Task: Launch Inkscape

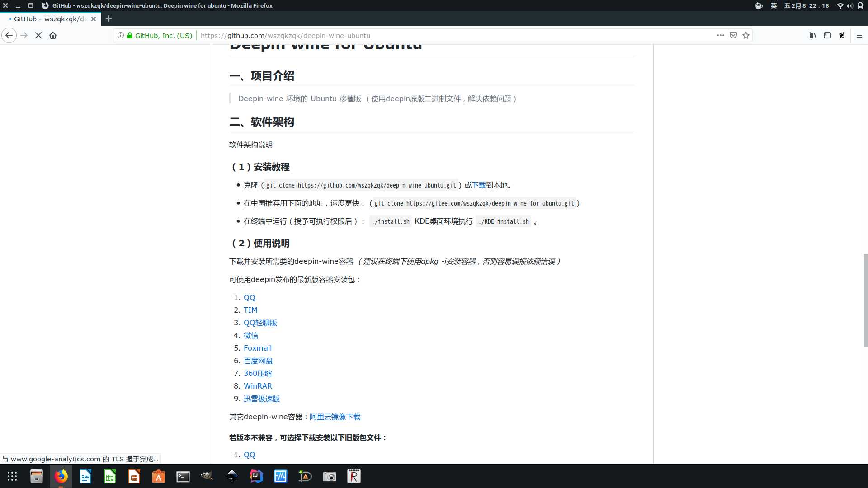Action: (232, 476)
